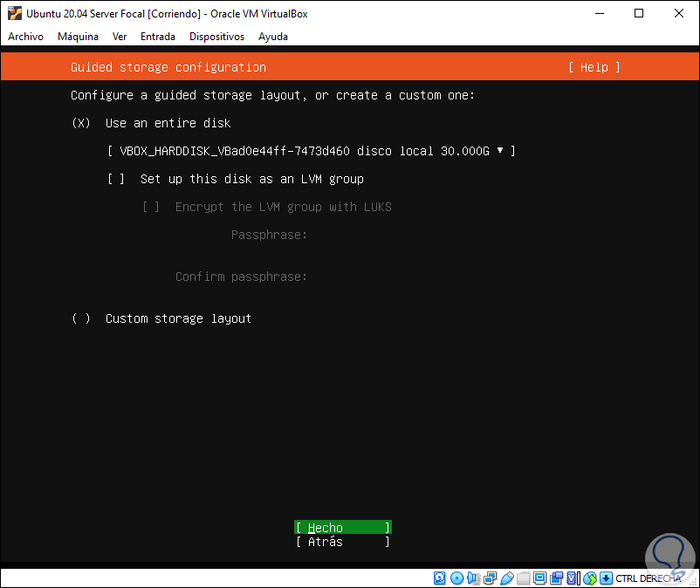Open the VBOX_HARDDISK disk selection dropdown
The width and height of the screenshot is (700, 588).
[x=312, y=151]
